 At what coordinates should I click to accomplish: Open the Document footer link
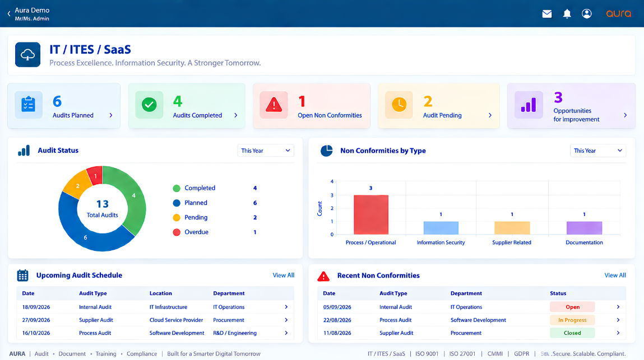pos(72,354)
